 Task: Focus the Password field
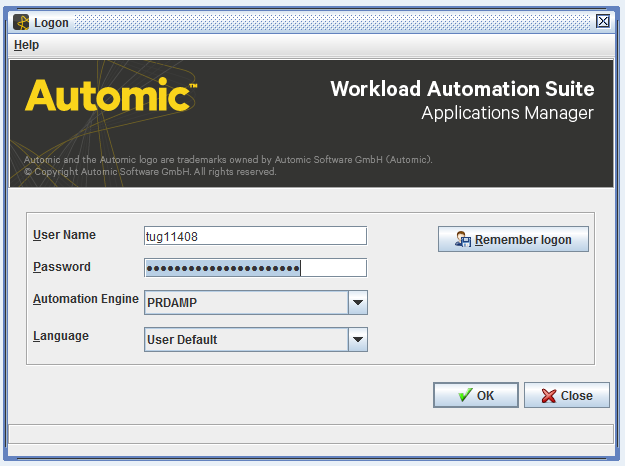[256, 268]
